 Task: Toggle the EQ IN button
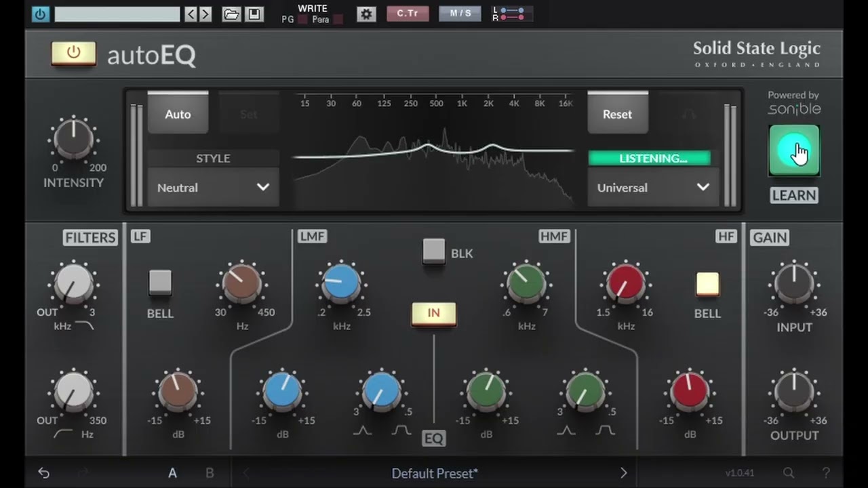[433, 314]
